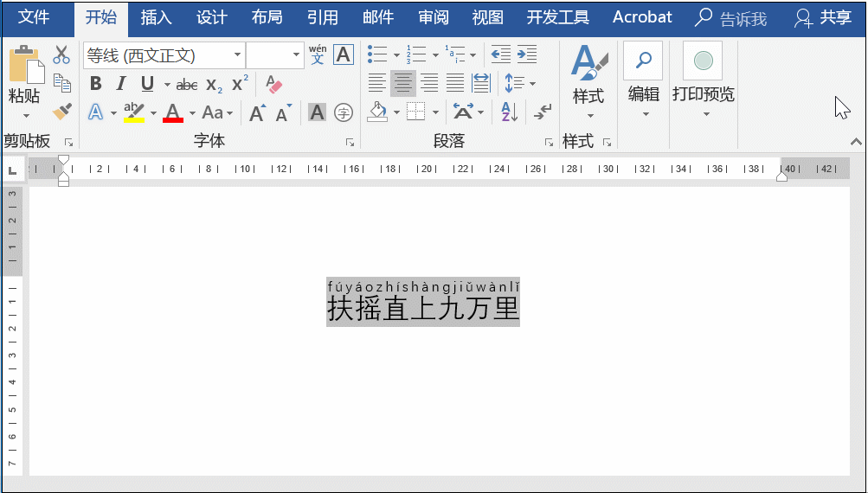Open font color dropdown arrow

[x=192, y=113]
